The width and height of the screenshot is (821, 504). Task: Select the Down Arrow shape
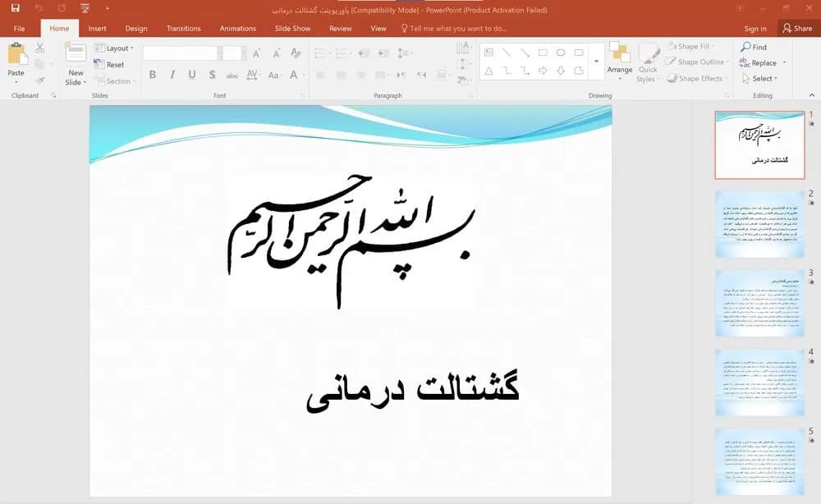point(561,71)
